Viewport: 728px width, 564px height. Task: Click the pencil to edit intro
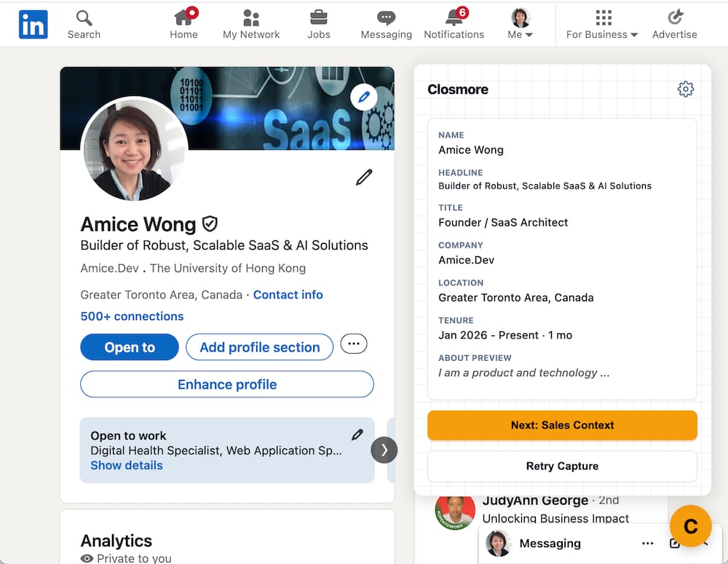[x=364, y=177]
